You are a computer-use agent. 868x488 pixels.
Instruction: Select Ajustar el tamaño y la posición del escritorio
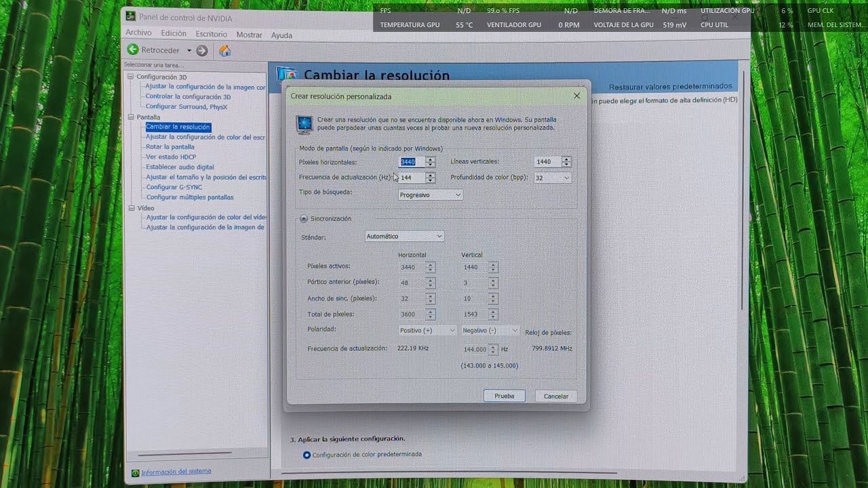click(x=206, y=177)
